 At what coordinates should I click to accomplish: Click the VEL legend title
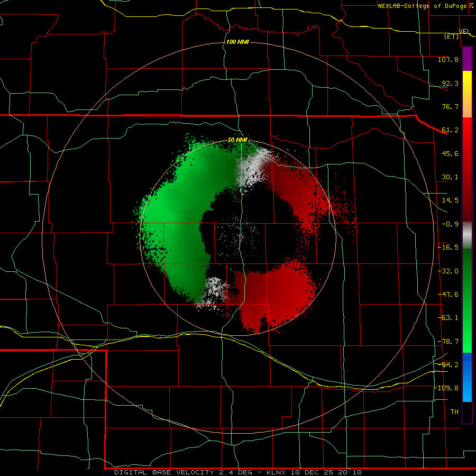click(464, 31)
